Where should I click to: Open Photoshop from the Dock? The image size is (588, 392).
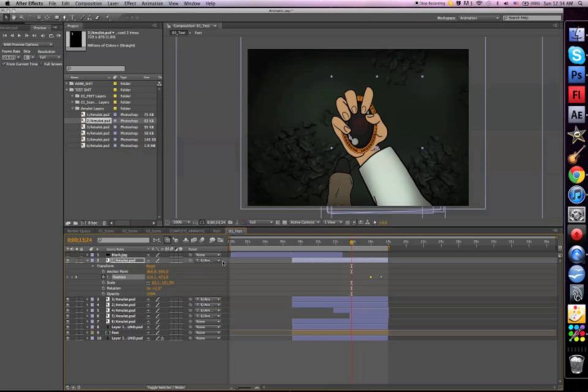pos(576,75)
